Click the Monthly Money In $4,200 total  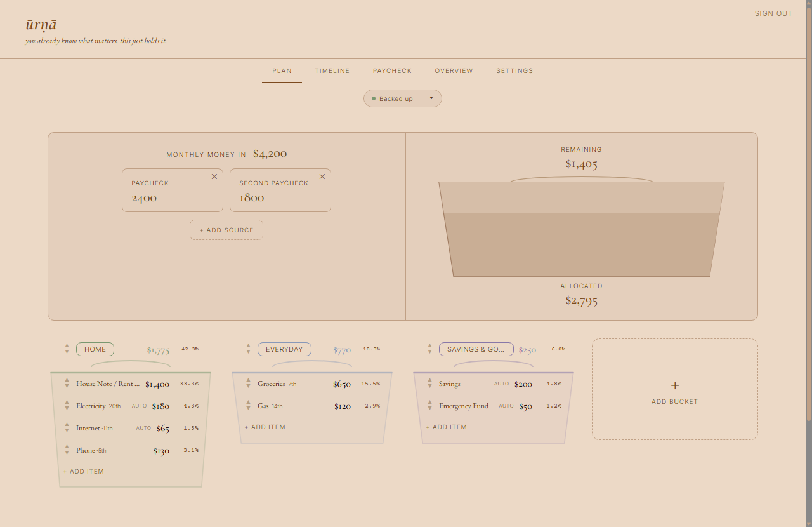pyautogui.click(x=270, y=154)
